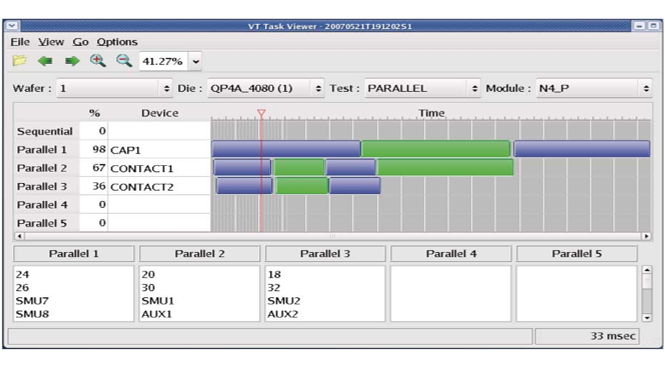Click the down arrow of resource list scrollbar
Viewport: 665px width, 368px height.
coord(647,317)
